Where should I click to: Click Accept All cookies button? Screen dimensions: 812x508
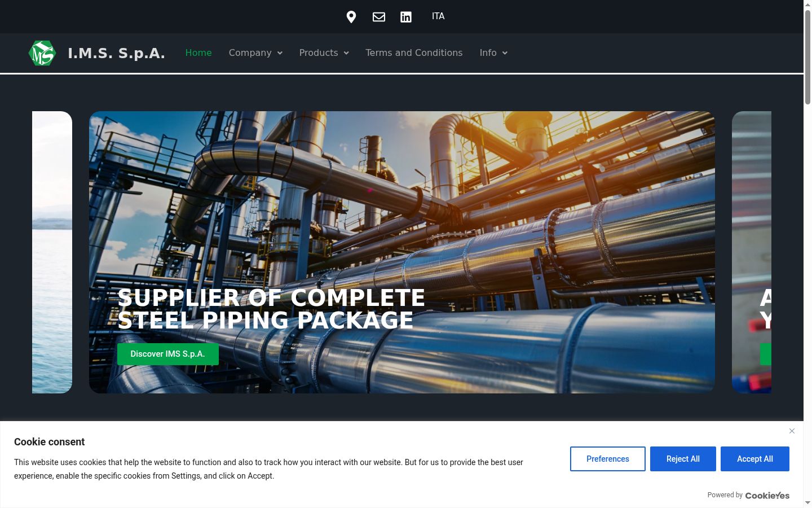coord(755,459)
